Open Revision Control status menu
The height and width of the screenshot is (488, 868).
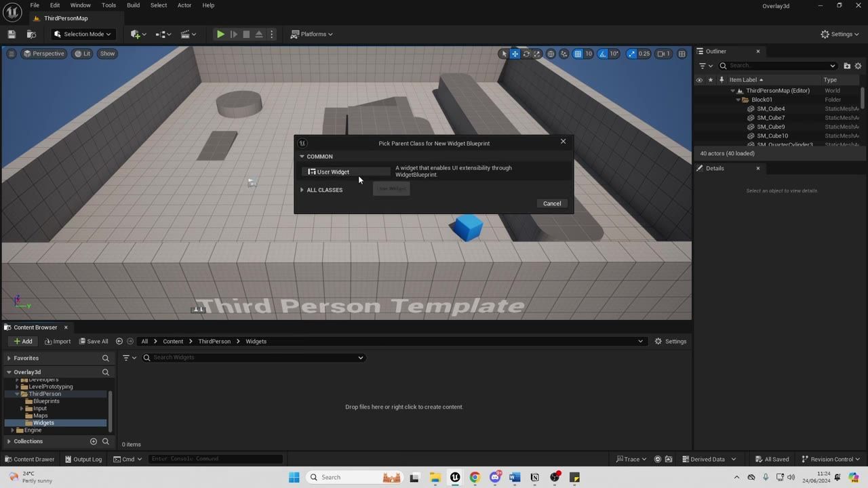[x=831, y=460]
